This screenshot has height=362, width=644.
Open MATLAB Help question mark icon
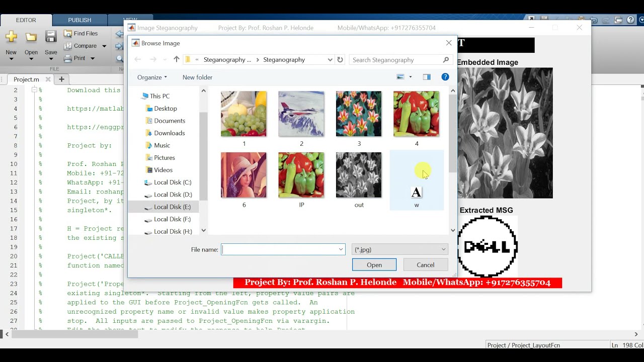tap(630, 20)
